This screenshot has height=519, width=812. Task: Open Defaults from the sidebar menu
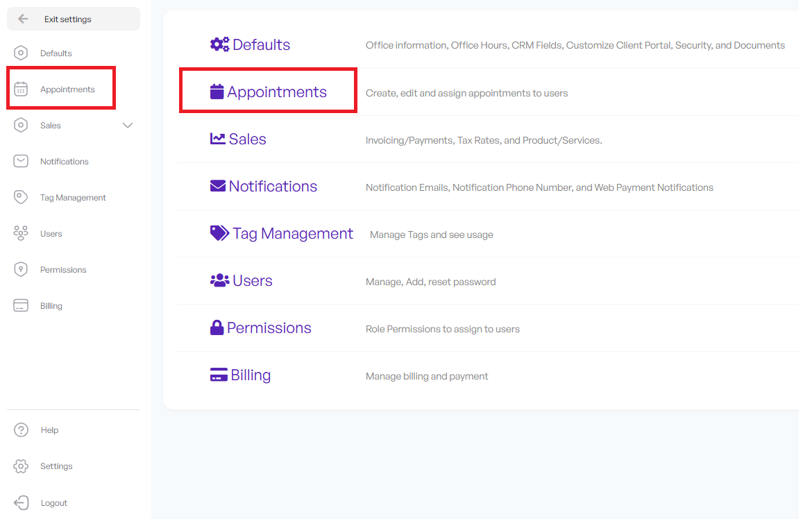pos(56,53)
